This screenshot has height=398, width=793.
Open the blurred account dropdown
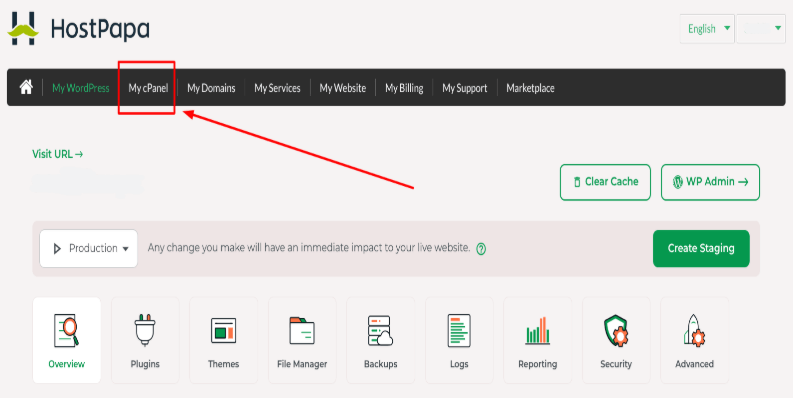[761, 29]
